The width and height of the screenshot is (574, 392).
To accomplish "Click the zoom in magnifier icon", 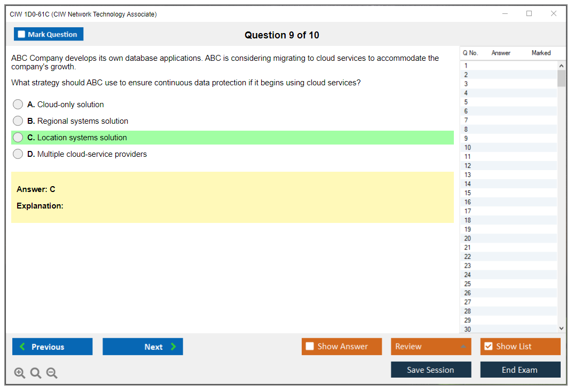I will click(19, 373).
